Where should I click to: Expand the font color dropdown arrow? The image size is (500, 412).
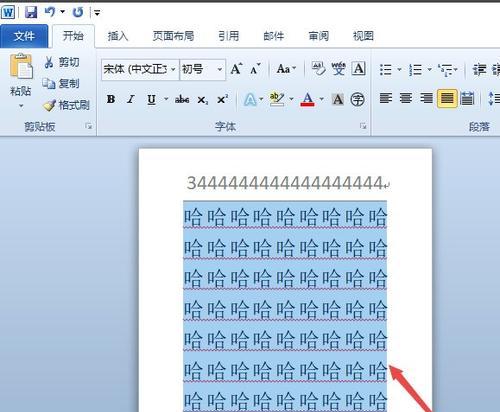click(321, 99)
